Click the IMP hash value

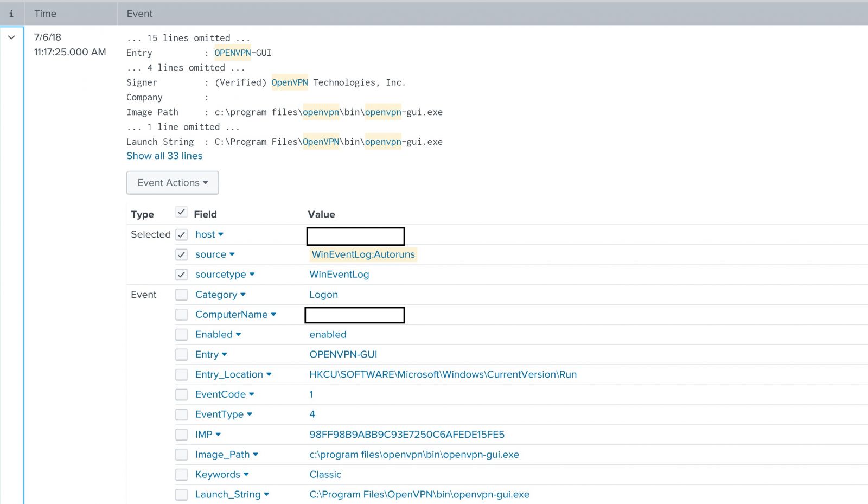[407, 435]
